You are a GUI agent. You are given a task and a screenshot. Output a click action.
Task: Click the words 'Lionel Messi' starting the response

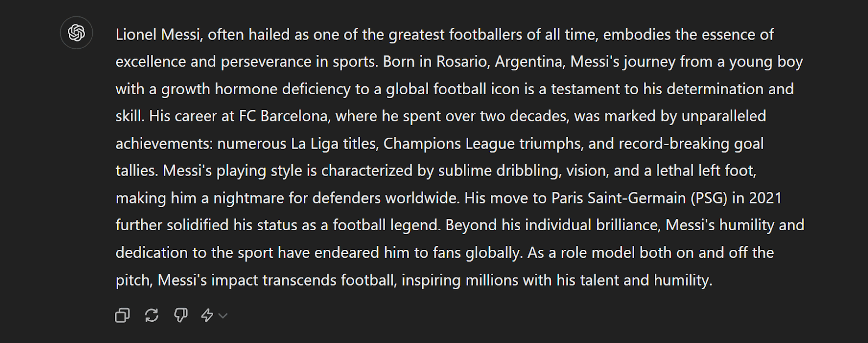click(x=159, y=35)
